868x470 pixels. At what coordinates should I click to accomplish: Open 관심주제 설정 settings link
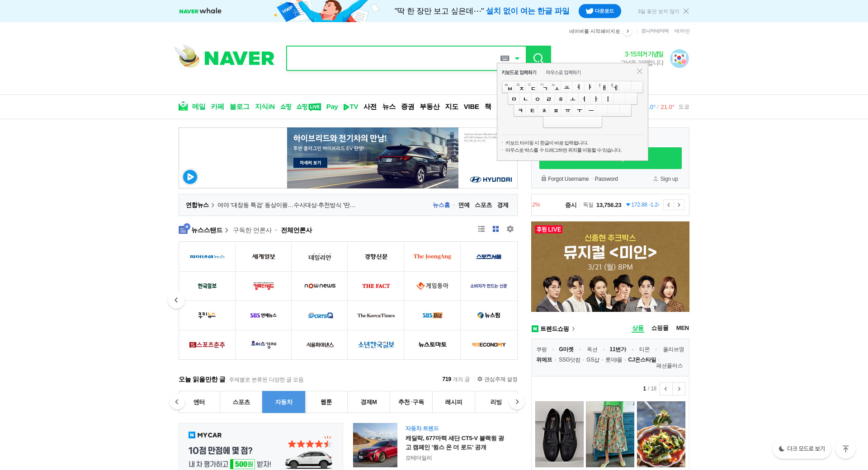coord(497,379)
